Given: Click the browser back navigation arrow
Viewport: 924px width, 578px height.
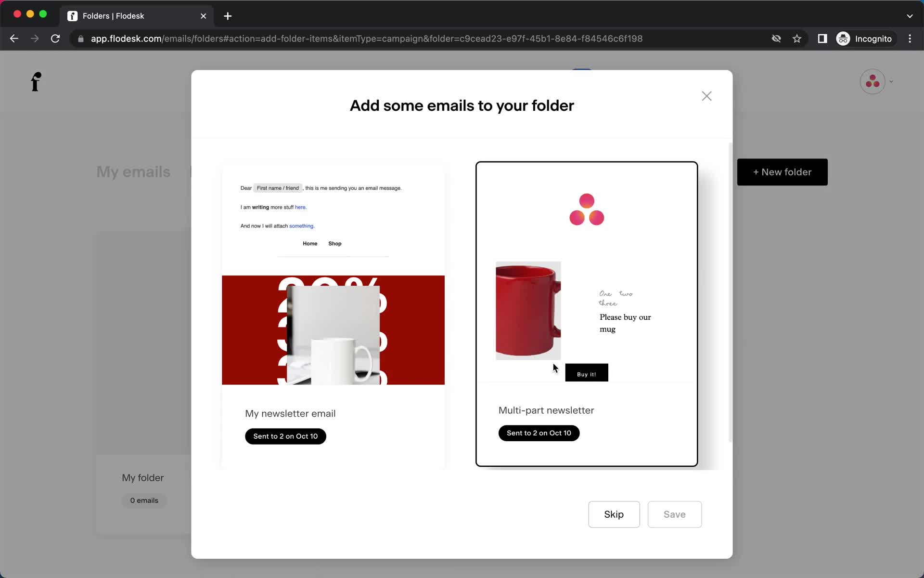Looking at the screenshot, I should tap(14, 39).
